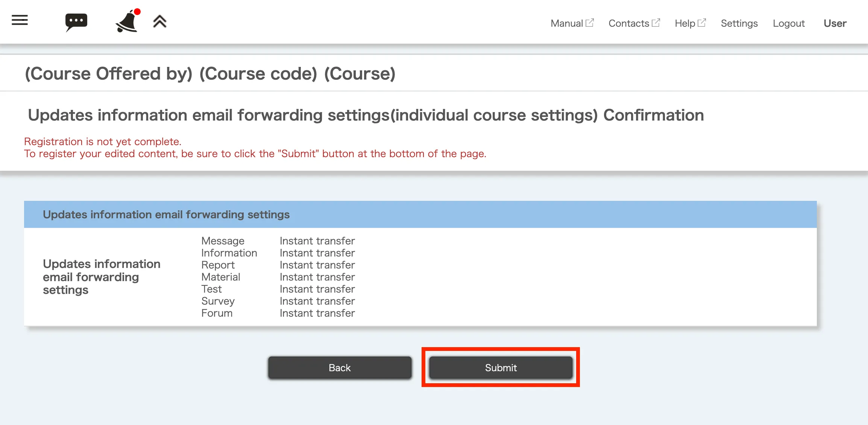Open the Manual link
Viewport: 868px width, 425px height.
[566, 23]
